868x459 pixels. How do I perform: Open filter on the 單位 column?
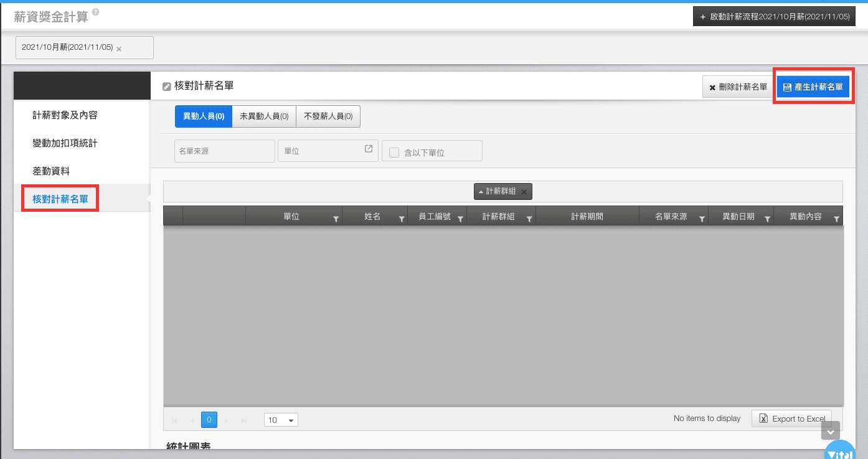336,219
